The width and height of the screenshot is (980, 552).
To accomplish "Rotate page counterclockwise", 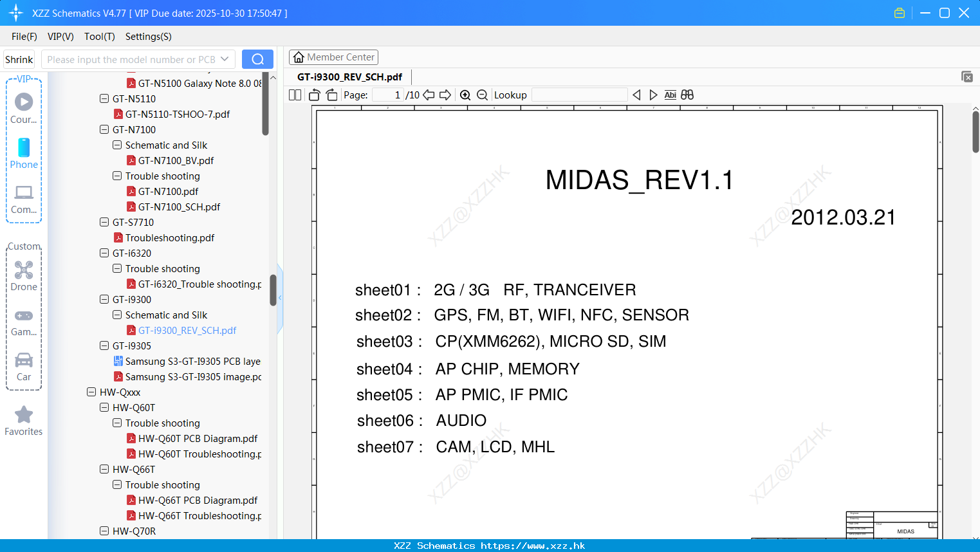I will (x=315, y=95).
